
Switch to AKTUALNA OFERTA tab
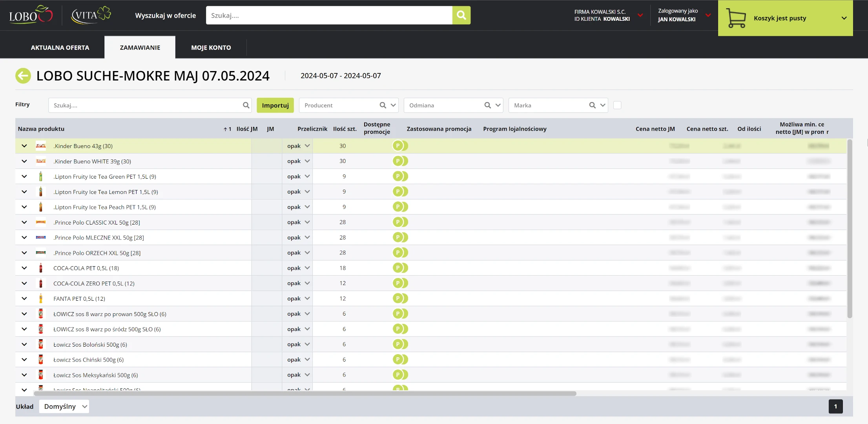(x=60, y=48)
